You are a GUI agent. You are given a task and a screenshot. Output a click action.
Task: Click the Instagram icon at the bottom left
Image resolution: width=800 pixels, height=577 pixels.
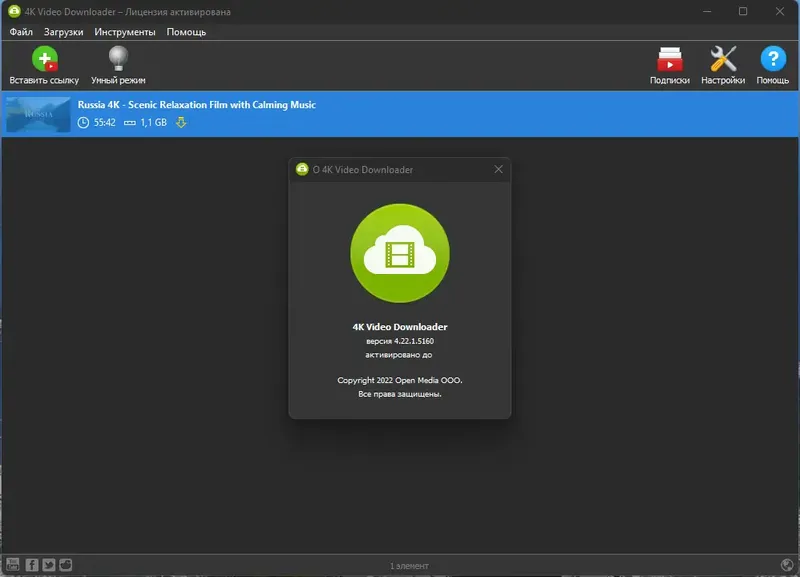(65, 565)
